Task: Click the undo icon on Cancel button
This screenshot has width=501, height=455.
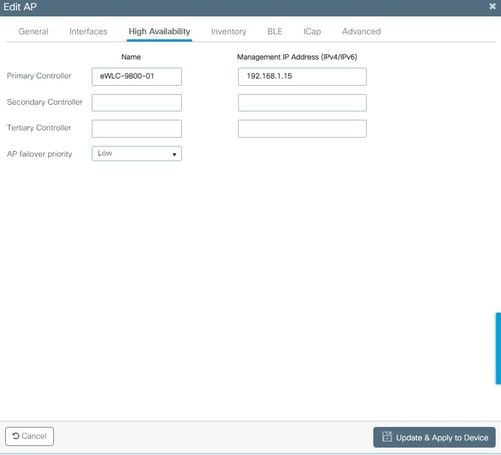Action: pos(16,436)
